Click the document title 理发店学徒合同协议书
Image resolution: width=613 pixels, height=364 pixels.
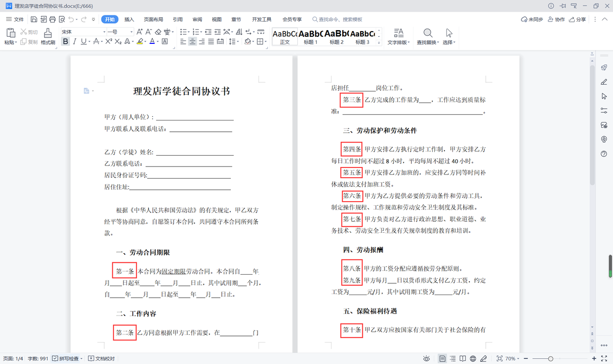[181, 91]
